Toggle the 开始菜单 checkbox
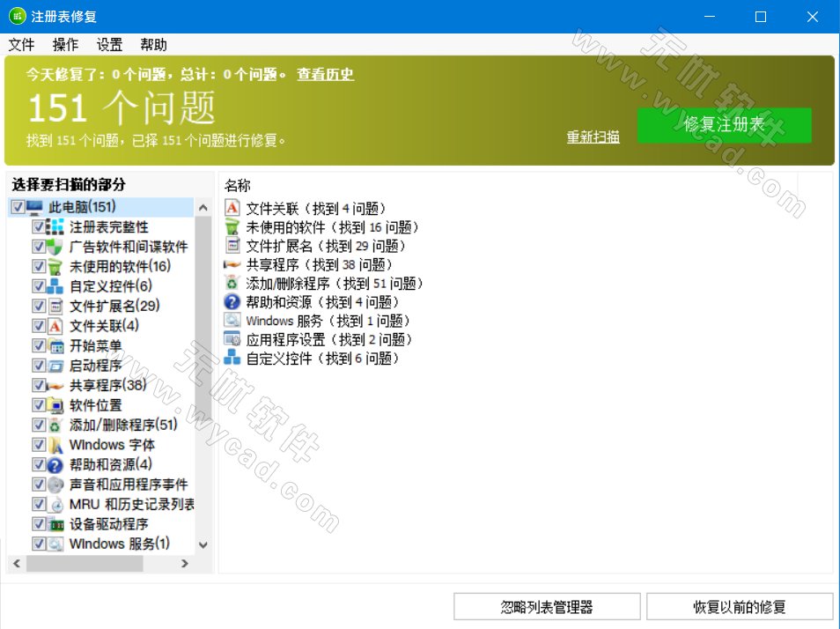The height and width of the screenshot is (629, 840). coord(38,345)
